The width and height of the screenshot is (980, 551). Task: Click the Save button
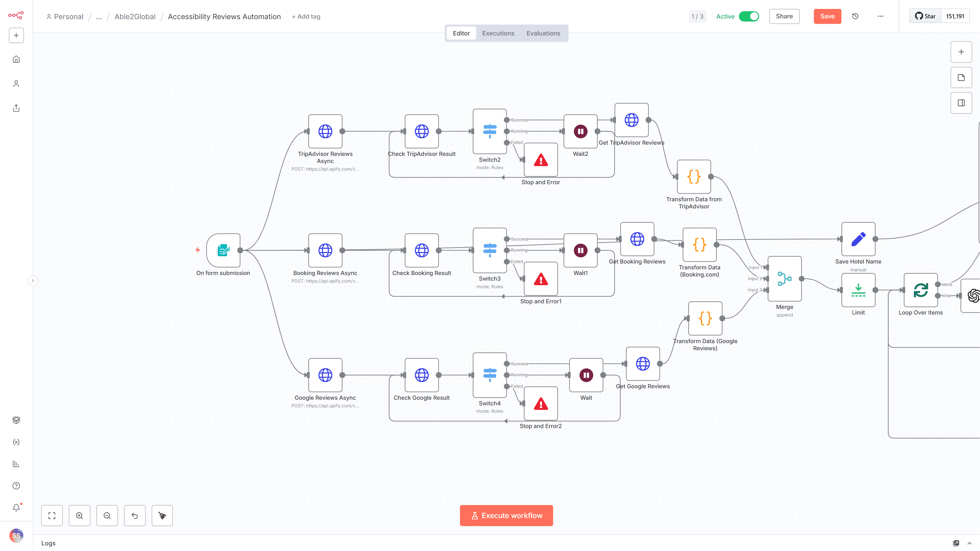pyautogui.click(x=827, y=16)
